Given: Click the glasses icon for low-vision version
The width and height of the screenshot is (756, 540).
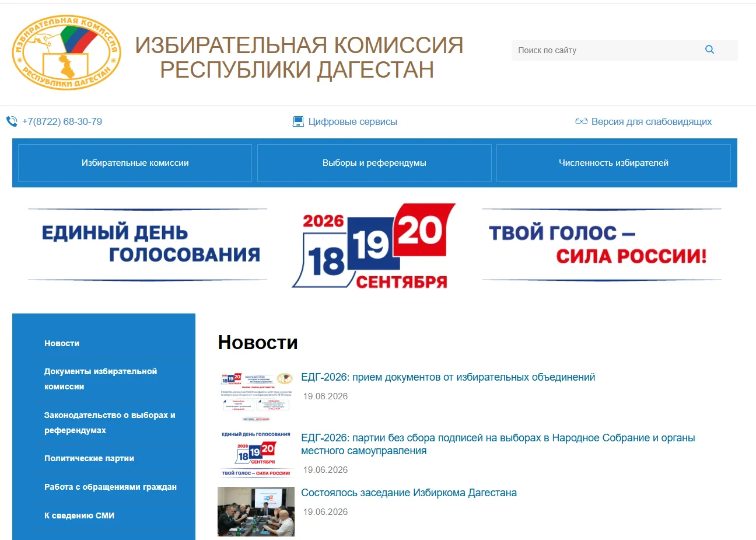Looking at the screenshot, I should coord(581,121).
